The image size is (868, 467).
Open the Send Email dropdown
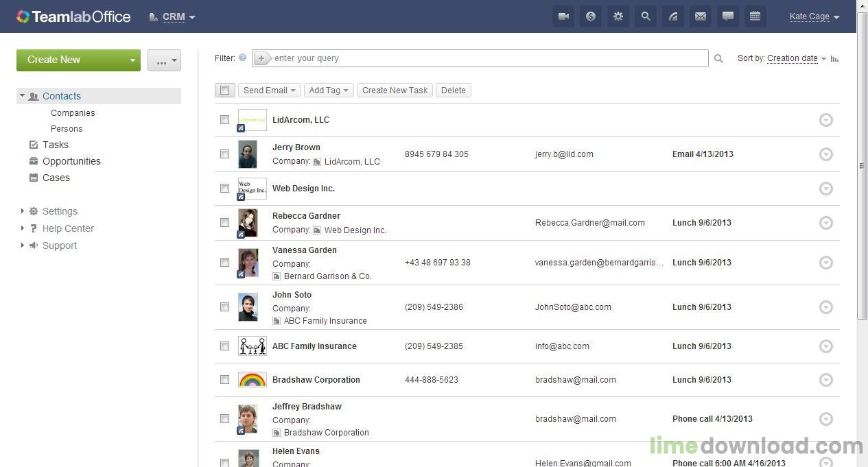point(269,90)
